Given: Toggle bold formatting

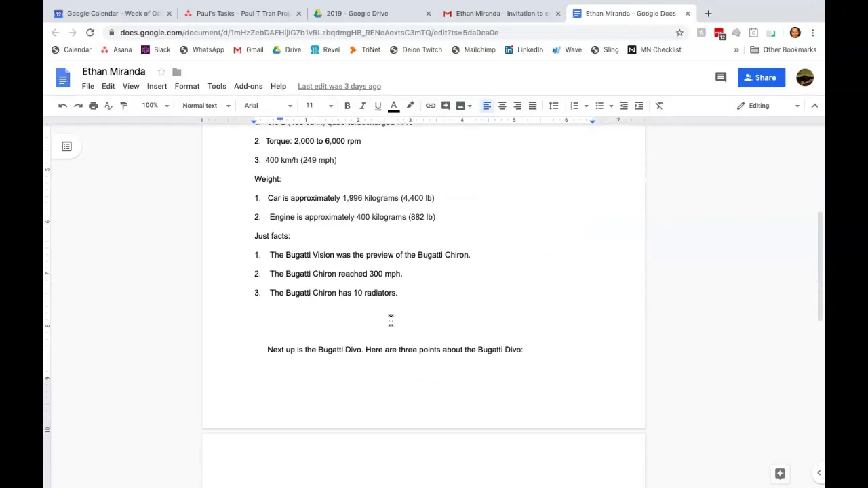Looking at the screenshot, I should (x=347, y=106).
